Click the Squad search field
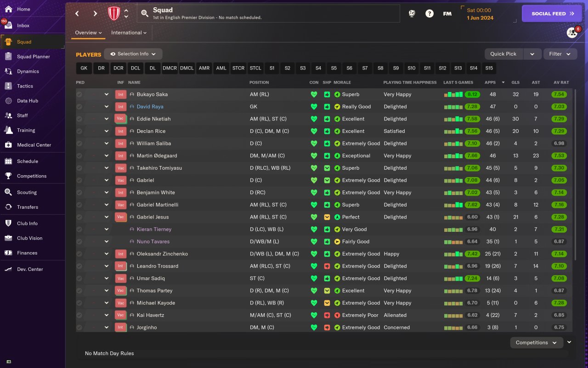 pyautogui.click(x=268, y=13)
